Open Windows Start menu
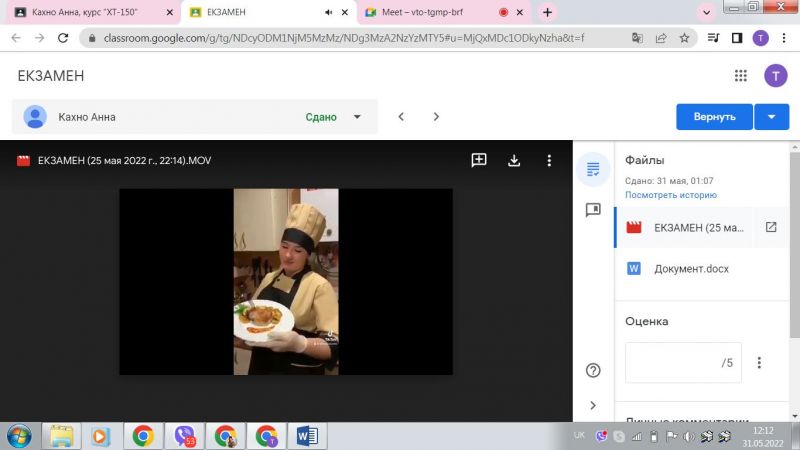Image resolution: width=800 pixels, height=450 pixels. (19, 437)
